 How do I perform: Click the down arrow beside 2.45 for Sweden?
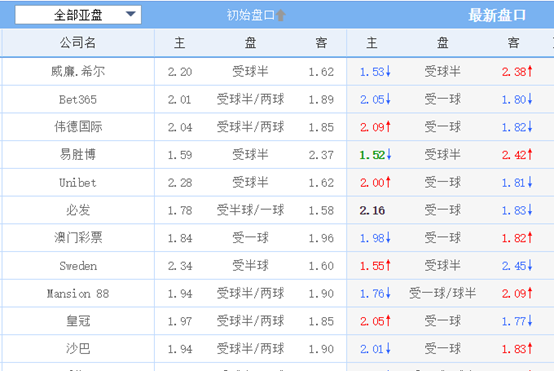coord(530,265)
